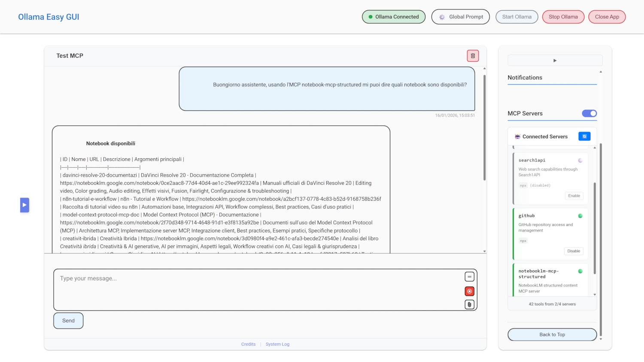Viewport: 644px width, 362px height.
Task: Open the Credits link
Action: click(248, 344)
